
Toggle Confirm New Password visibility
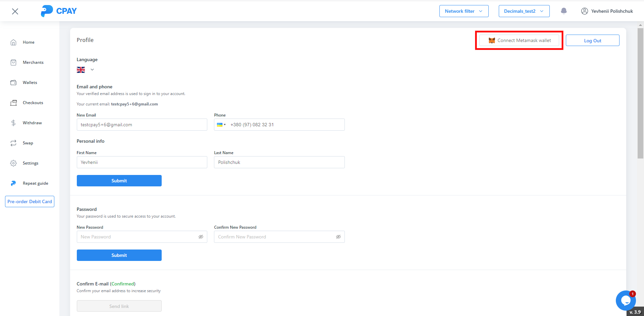tap(338, 237)
